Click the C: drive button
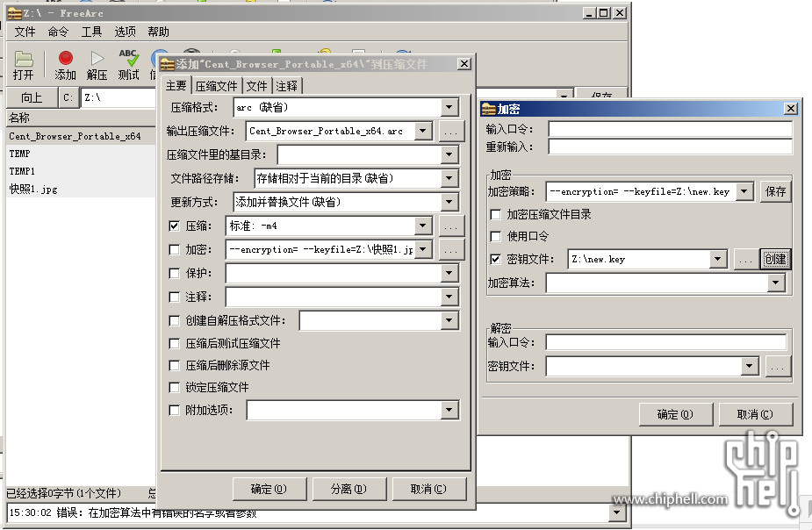This screenshot has height=530, width=812. coord(68,97)
